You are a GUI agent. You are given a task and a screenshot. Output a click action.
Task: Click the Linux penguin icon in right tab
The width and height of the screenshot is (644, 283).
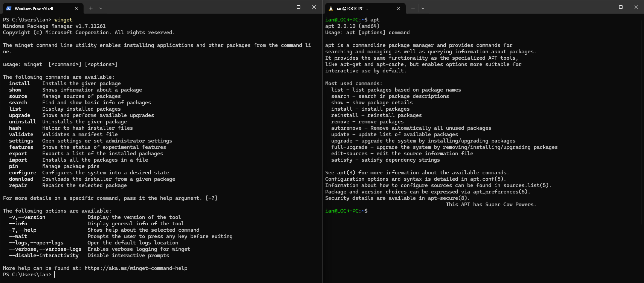331,8
